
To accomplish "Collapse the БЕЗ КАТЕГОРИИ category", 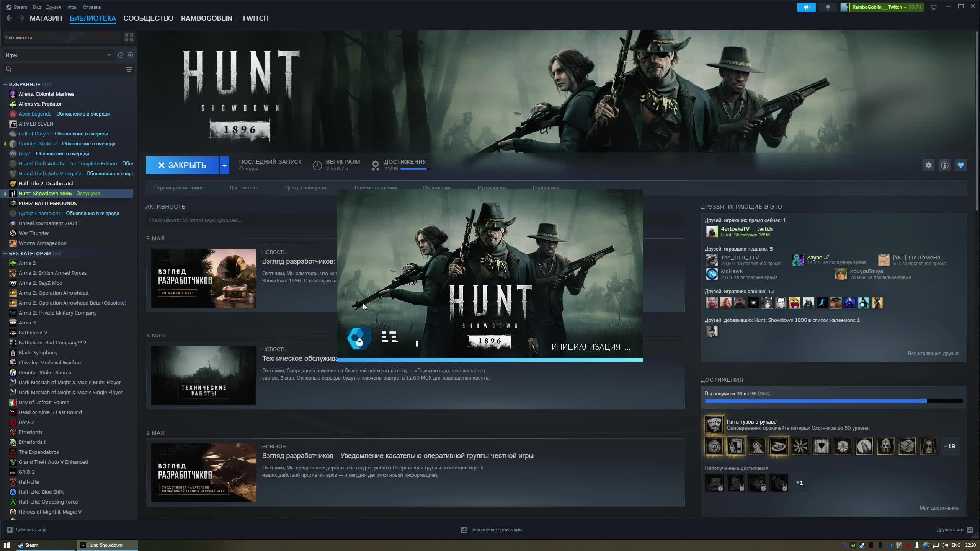I will click(x=5, y=253).
